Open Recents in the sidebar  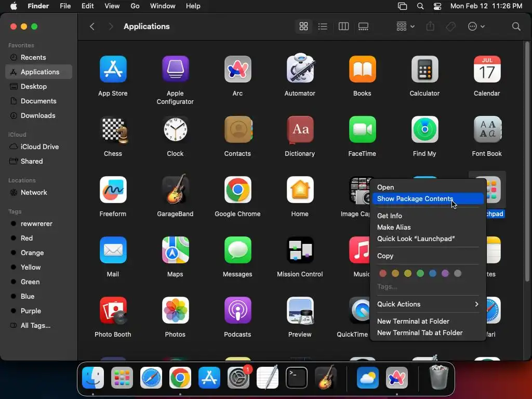(x=38, y=57)
